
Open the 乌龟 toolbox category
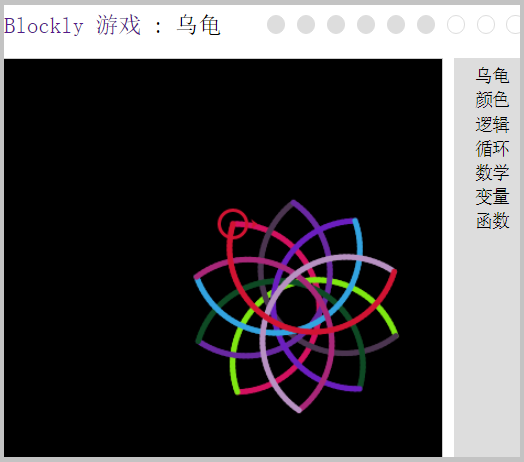(492, 76)
